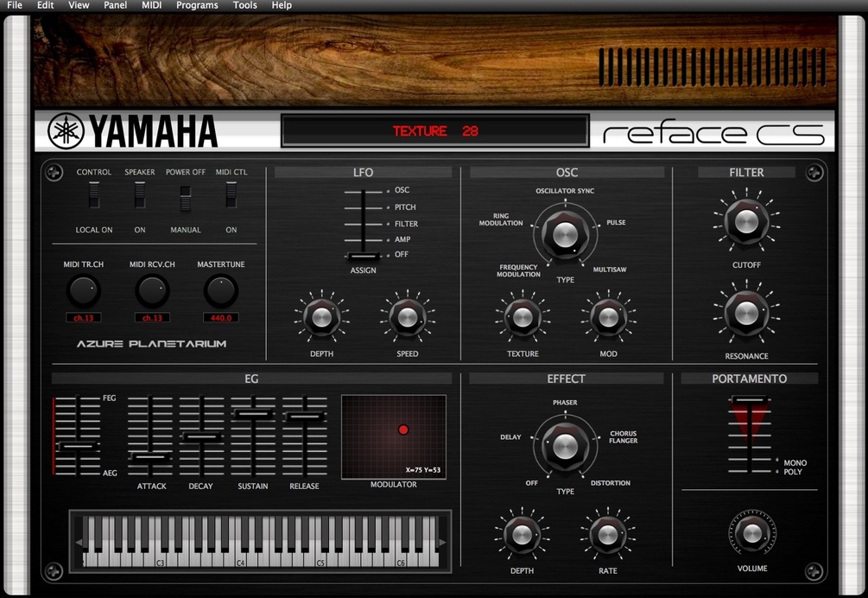The height and width of the screenshot is (598, 868).
Task: Open the View menu
Action: pyautogui.click(x=79, y=5)
